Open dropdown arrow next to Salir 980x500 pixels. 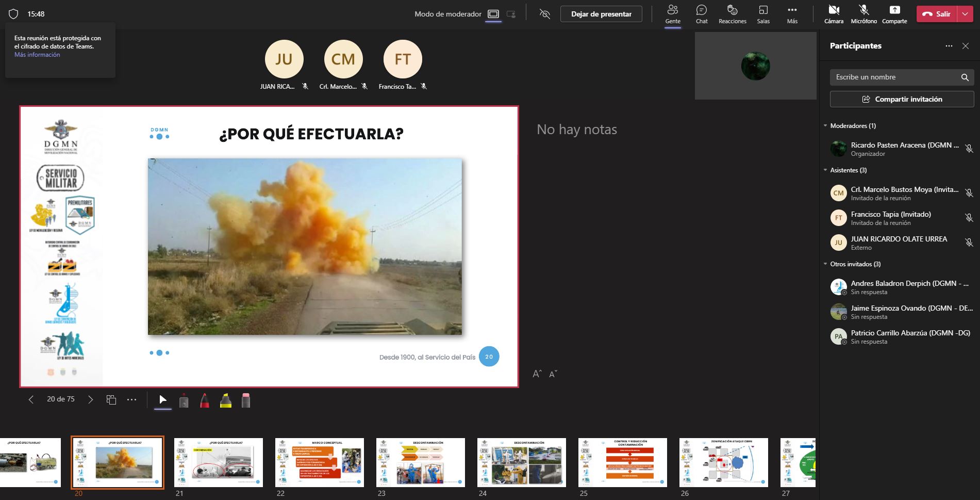tap(965, 14)
